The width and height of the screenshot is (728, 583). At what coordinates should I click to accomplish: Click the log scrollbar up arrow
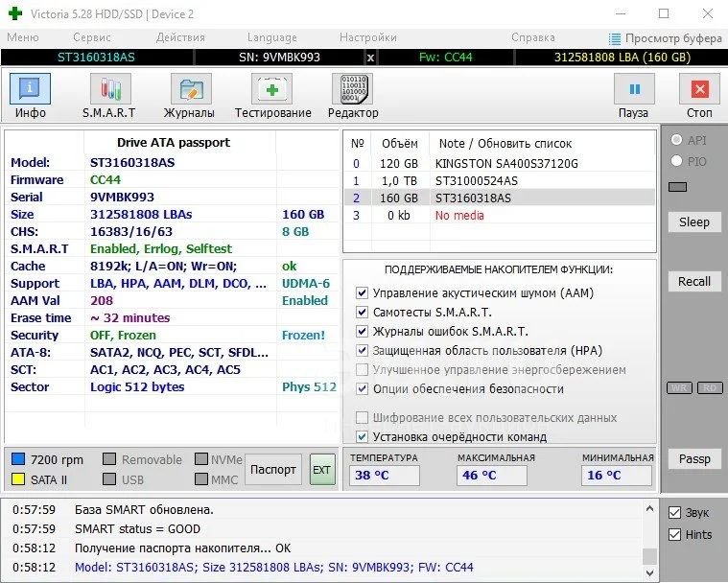(649, 509)
